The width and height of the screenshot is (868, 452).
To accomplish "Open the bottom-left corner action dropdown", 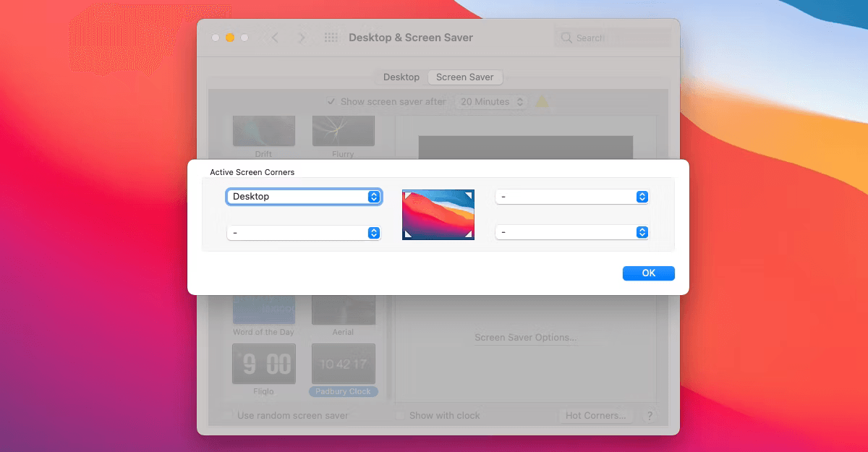I will pyautogui.click(x=304, y=233).
